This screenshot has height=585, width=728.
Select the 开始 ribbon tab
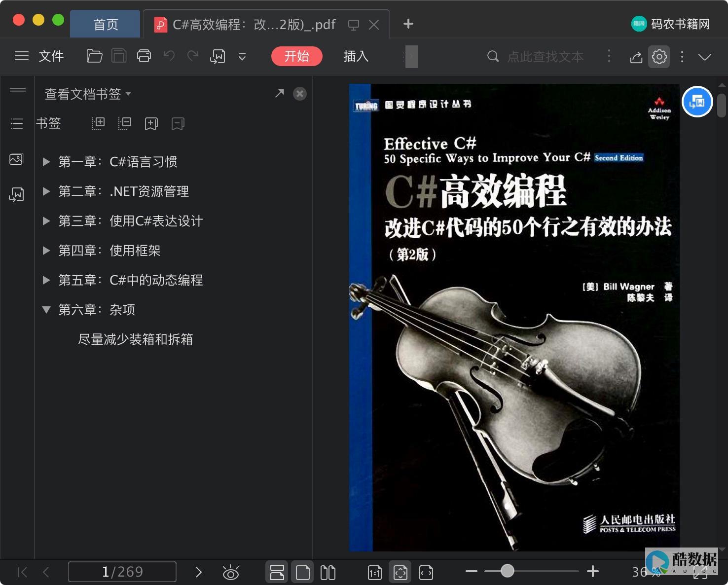click(297, 56)
